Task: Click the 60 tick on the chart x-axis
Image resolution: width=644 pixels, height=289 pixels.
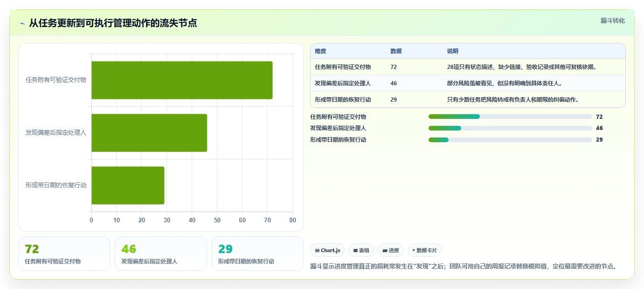Action: click(242, 220)
